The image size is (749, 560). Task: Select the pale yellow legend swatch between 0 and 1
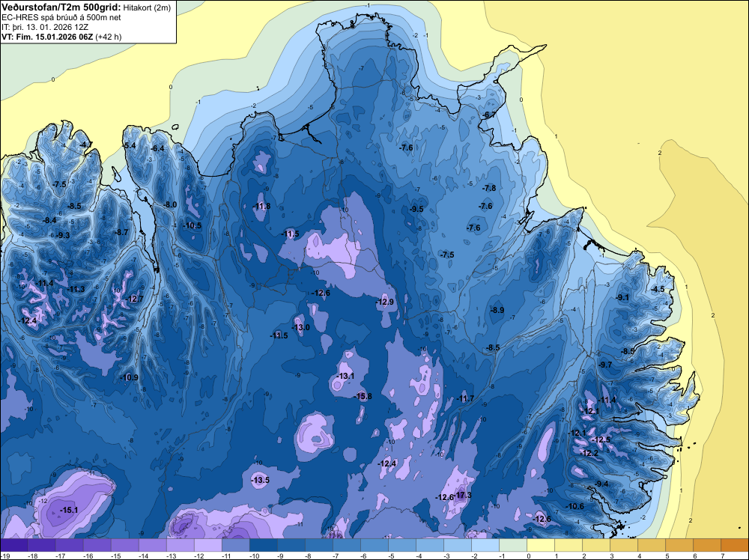[x=542, y=546]
